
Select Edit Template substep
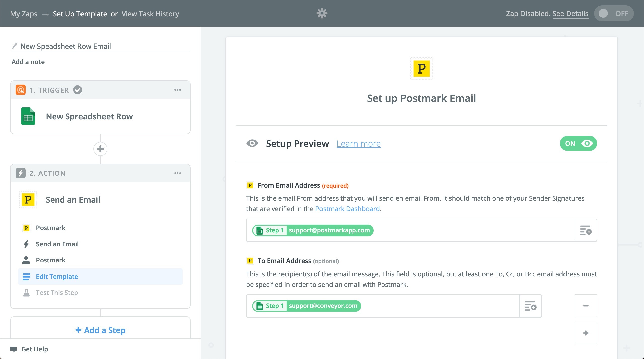click(x=100, y=277)
